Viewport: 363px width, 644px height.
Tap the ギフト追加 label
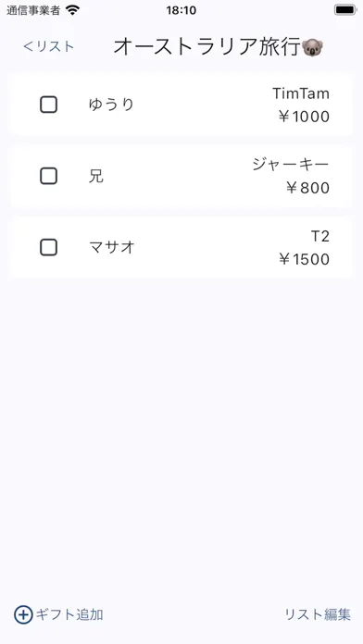tap(69, 614)
